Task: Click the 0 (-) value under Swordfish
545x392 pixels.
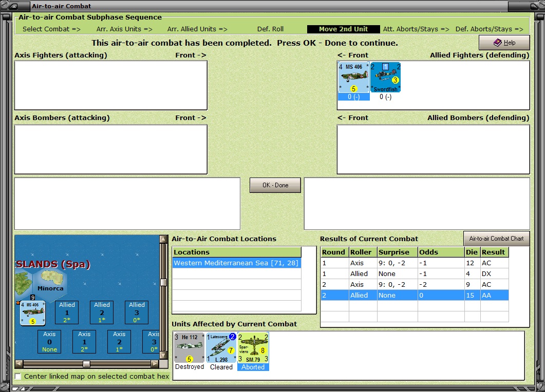Action: [385, 97]
